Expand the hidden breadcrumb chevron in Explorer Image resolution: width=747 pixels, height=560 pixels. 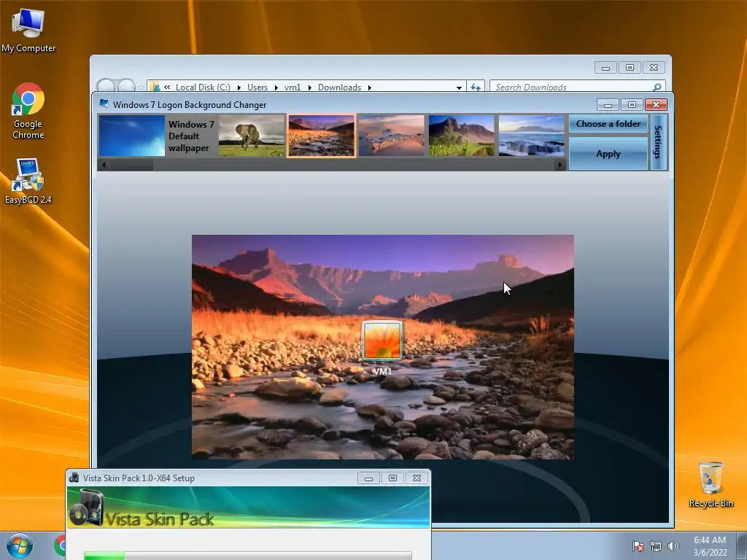pos(167,87)
